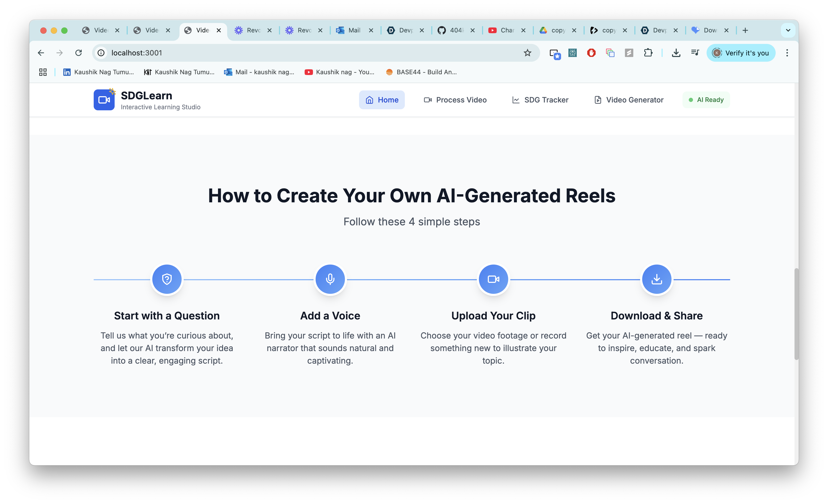
Task: Open the browser downloads icon
Action: click(x=676, y=53)
